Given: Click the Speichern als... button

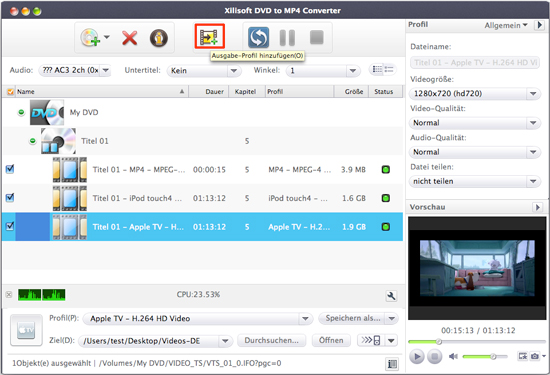Looking at the screenshot, I should pyautogui.click(x=352, y=318).
